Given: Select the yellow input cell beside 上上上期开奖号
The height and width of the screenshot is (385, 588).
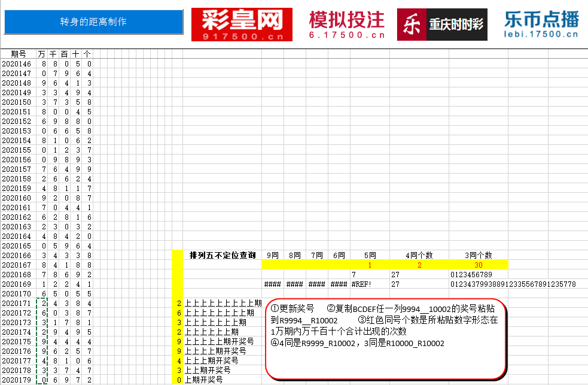Looking at the screenshot, I should [x=178, y=360].
